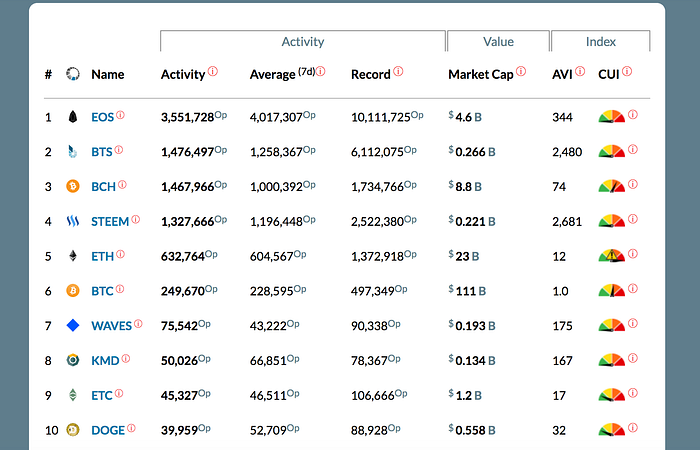
Task: Select the Index group tab
Action: coord(601,42)
